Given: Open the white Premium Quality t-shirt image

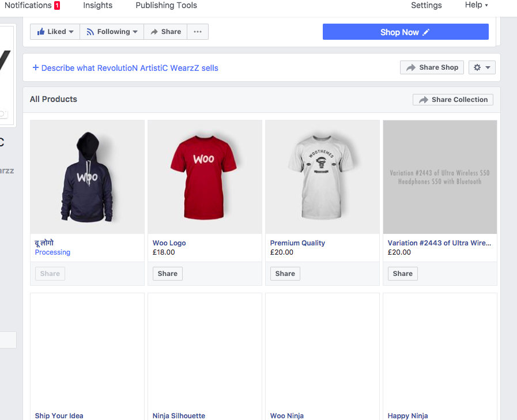Looking at the screenshot, I should coord(322,177).
